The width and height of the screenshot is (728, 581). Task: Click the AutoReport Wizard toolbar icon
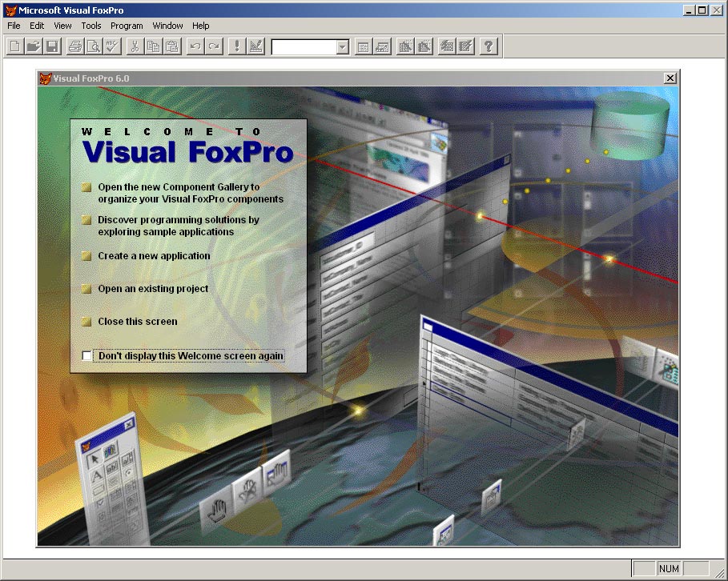pyautogui.click(x=465, y=46)
